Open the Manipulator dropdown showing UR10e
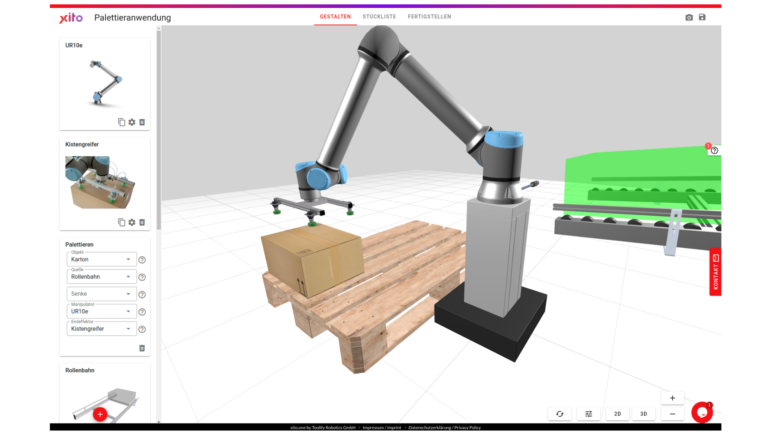This screenshot has width=768, height=432. point(101,311)
